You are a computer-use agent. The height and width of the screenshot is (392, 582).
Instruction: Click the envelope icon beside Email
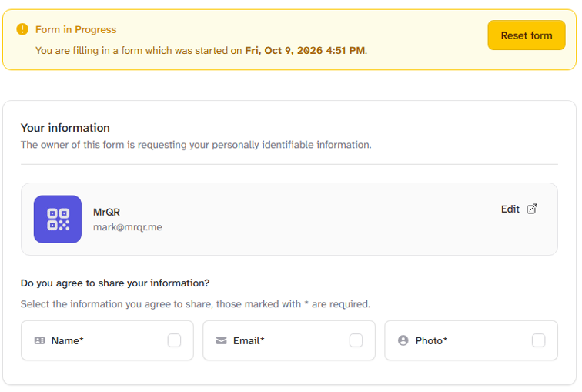coord(221,340)
